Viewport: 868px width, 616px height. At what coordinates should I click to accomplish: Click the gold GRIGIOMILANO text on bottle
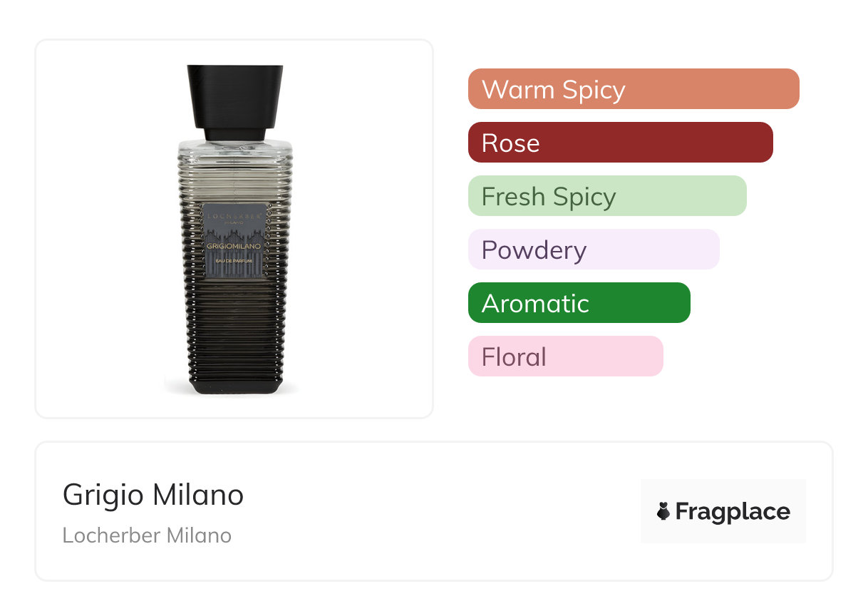(x=235, y=246)
